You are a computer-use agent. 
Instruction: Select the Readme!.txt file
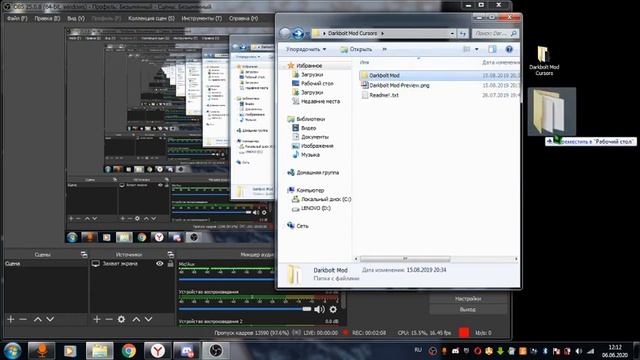pos(380,95)
